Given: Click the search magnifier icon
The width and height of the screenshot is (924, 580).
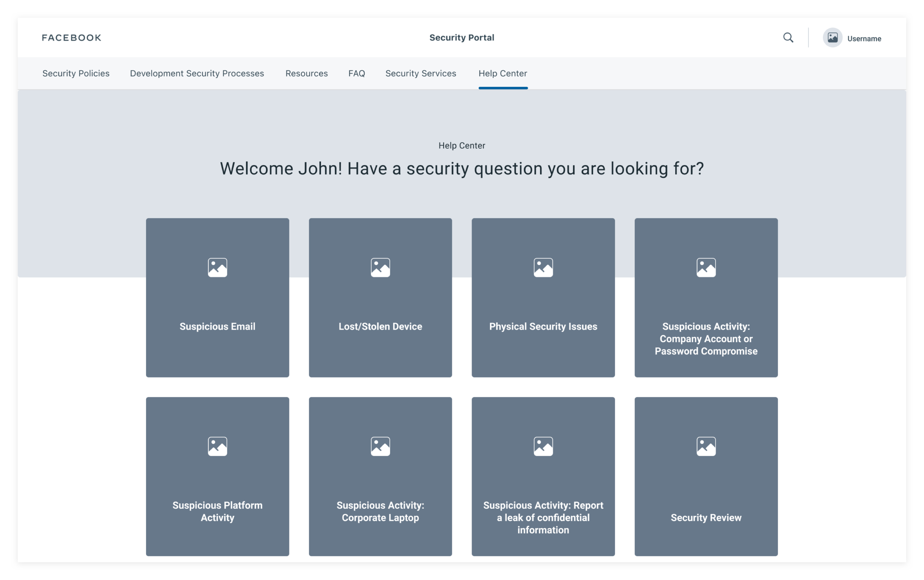Looking at the screenshot, I should [788, 38].
